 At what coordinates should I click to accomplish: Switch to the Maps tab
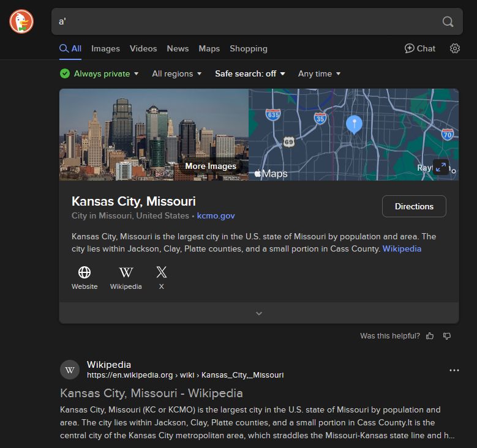pyautogui.click(x=209, y=49)
